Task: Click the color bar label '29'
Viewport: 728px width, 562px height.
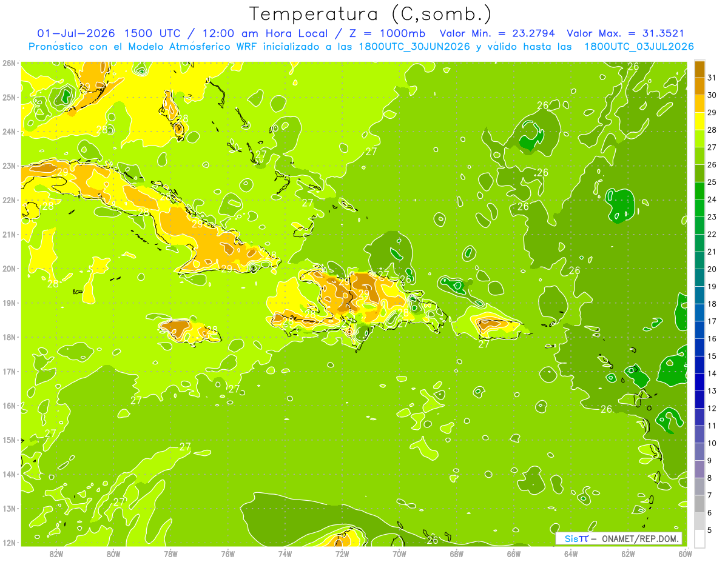Action: pyautogui.click(x=712, y=113)
